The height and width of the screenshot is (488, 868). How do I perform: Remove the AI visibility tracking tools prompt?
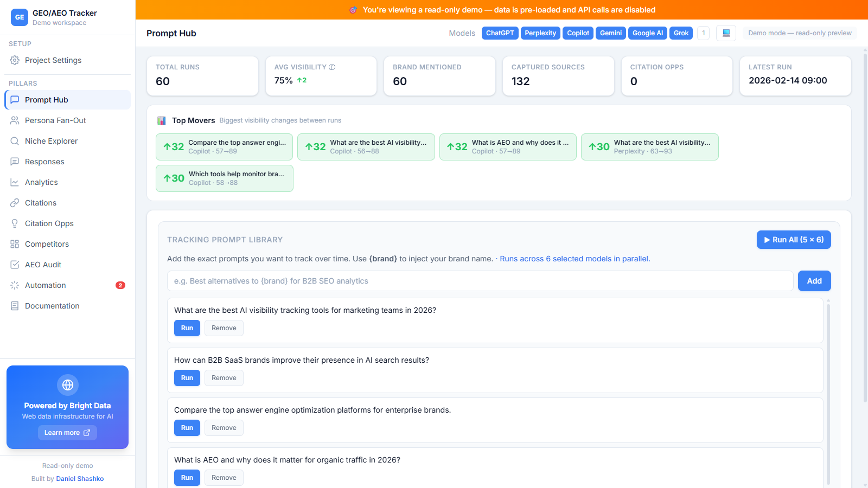[x=224, y=328]
